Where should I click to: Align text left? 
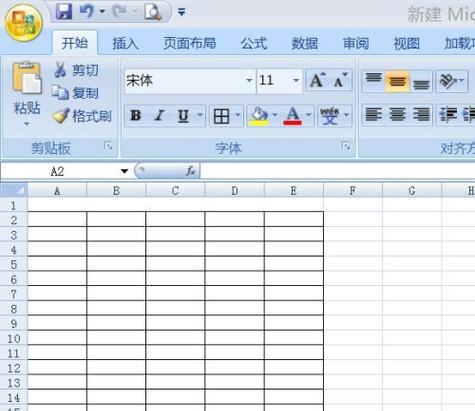click(x=373, y=115)
